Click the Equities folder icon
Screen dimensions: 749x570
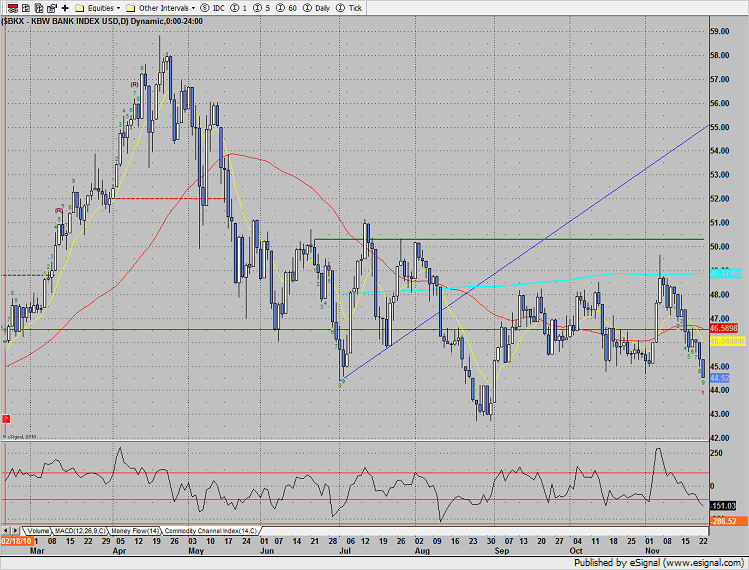pyautogui.click(x=80, y=8)
